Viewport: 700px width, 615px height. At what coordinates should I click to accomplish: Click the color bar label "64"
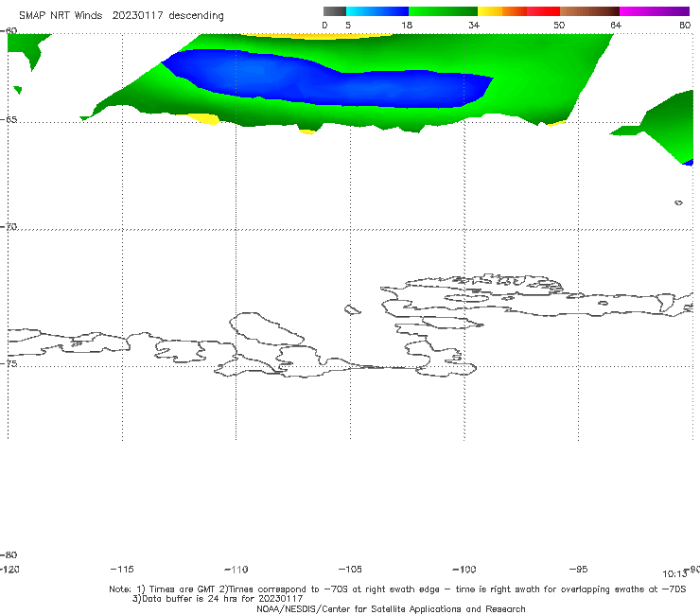pyautogui.click(x=616, y=25)
